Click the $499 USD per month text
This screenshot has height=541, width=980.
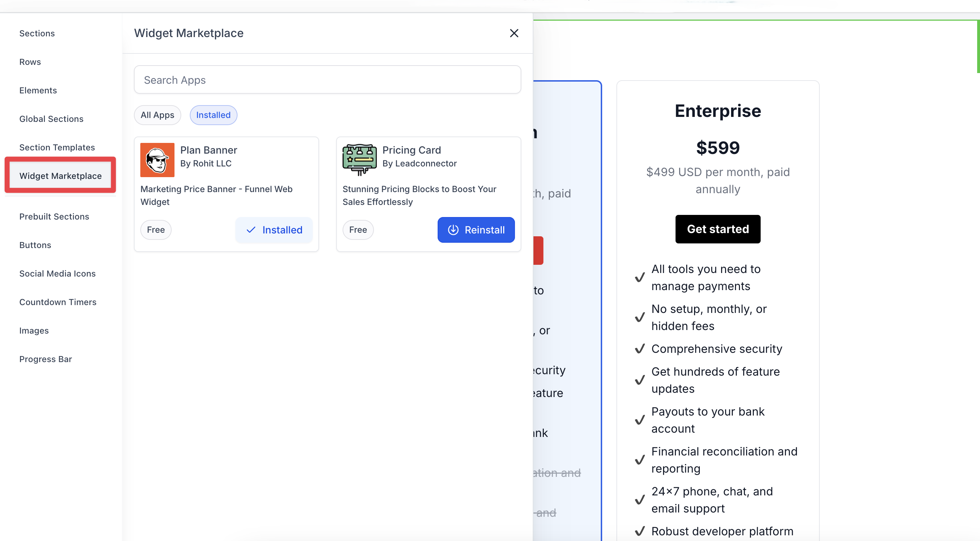point(718,181)
